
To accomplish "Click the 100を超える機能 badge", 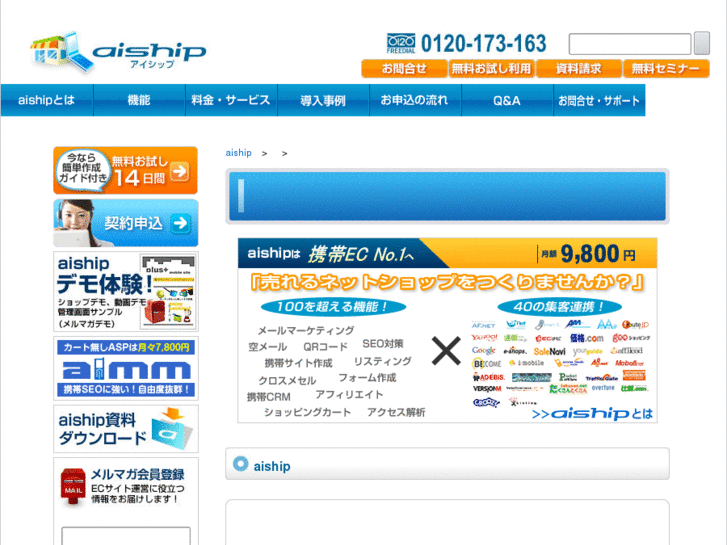I will 333,307.
